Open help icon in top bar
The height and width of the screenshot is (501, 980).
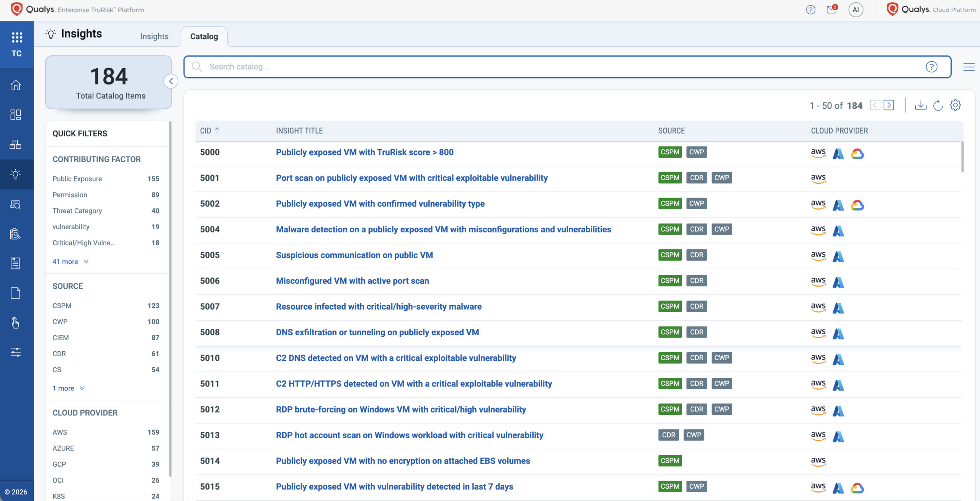point(810,10)
